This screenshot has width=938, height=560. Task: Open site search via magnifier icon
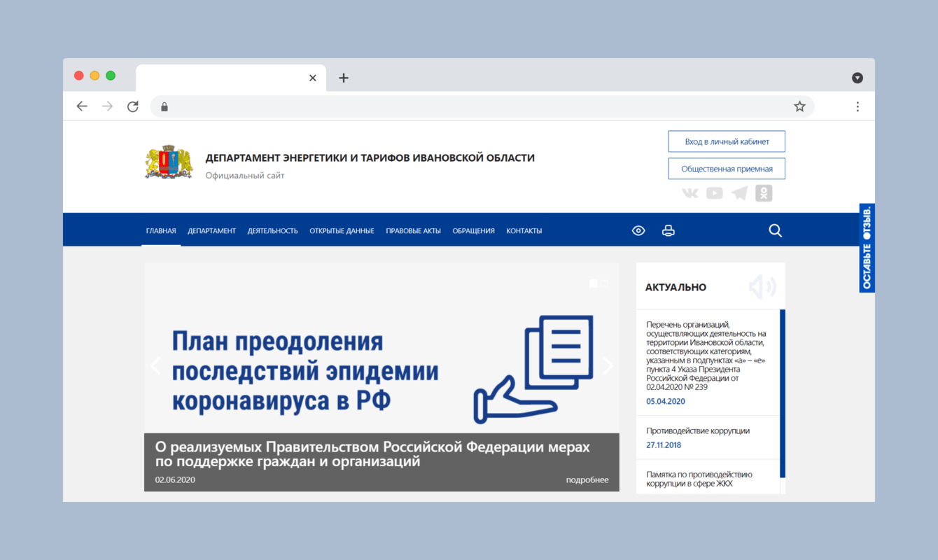pos(775,230)
